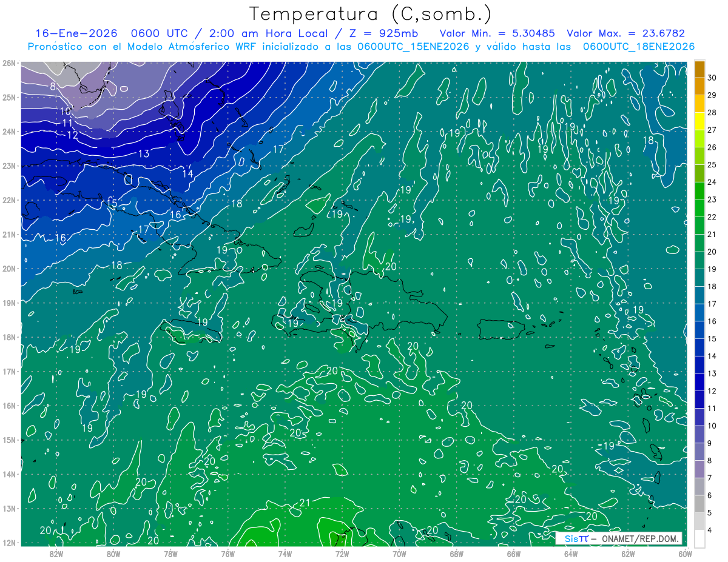Click the 76W longitude axis label
The width and height of the screenshot is (728, 562).
tap(227, 554)
